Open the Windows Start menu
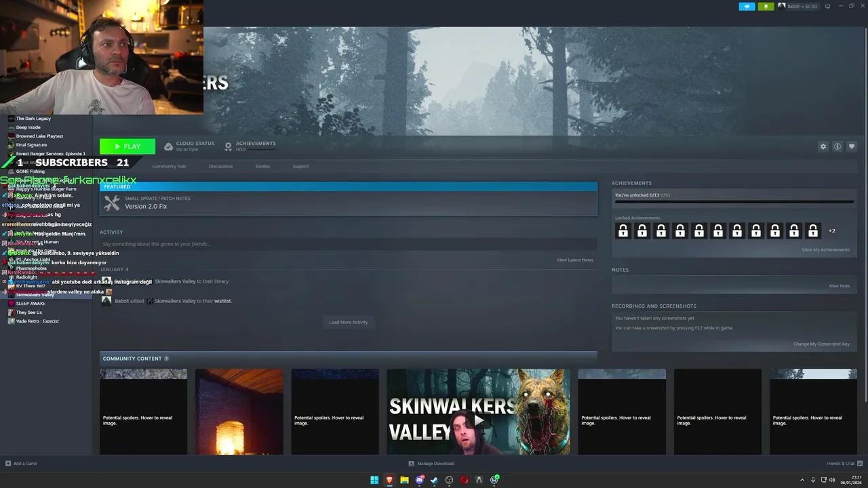The image size is (868, 488). 374,480
